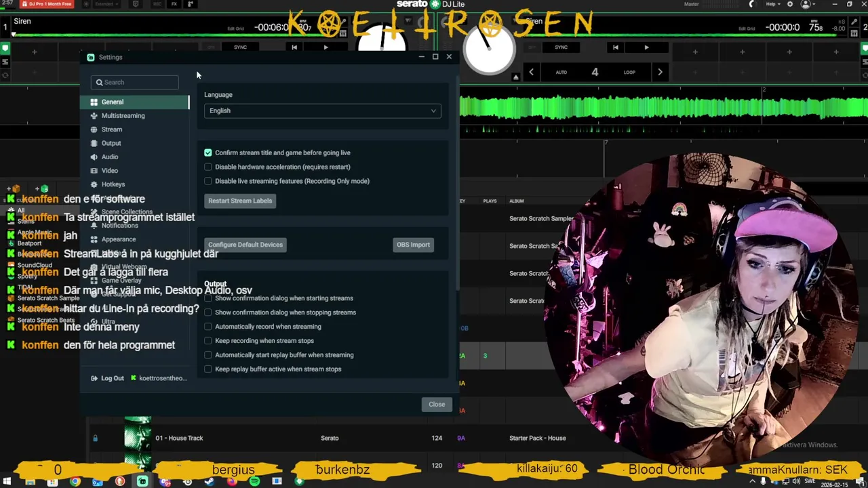
Task: Jump to track start on left deck
Action: pos(294,47)
